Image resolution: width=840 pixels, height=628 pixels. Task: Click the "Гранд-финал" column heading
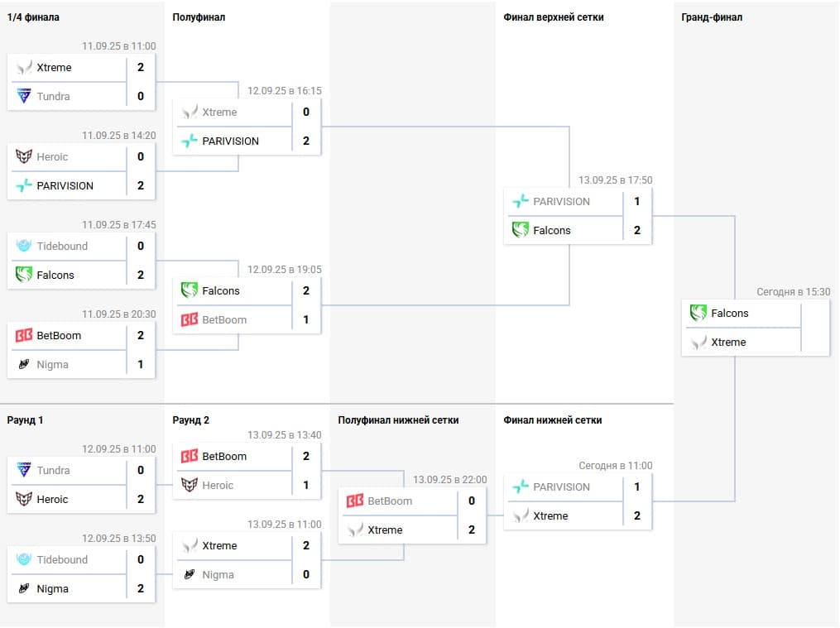pos(712,17)
